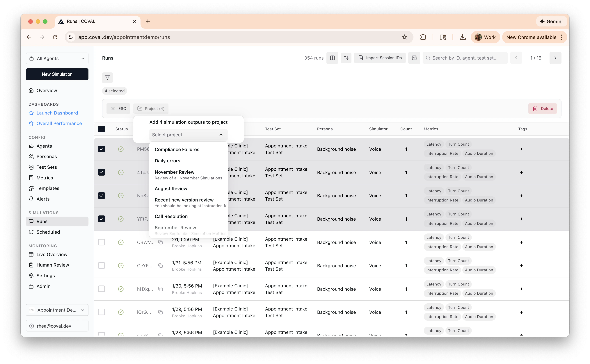Uncheck the select-all checkbox in the header
The width and height of the screenshot is (590, 364).
pyautogui.click(x=101, y=129)
